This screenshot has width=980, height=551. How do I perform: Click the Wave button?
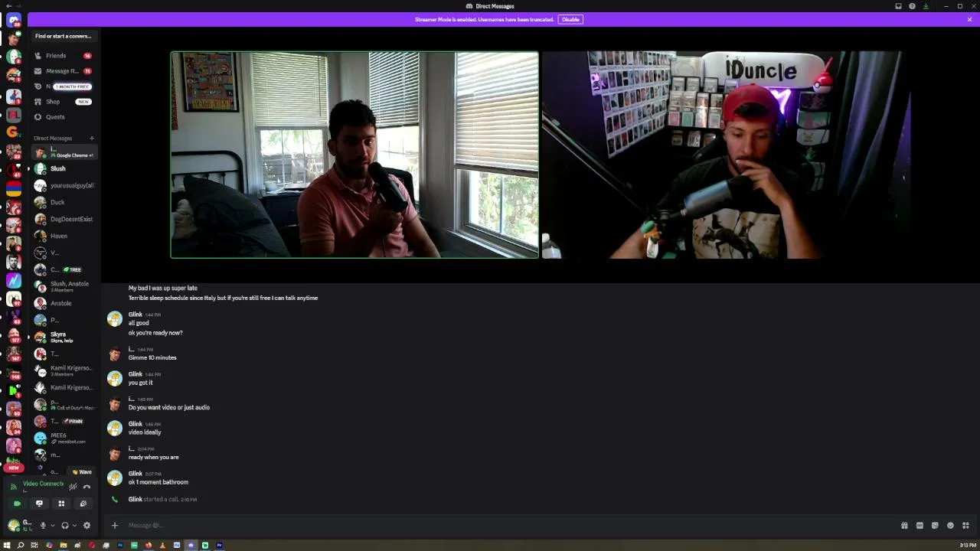[82, 472]
